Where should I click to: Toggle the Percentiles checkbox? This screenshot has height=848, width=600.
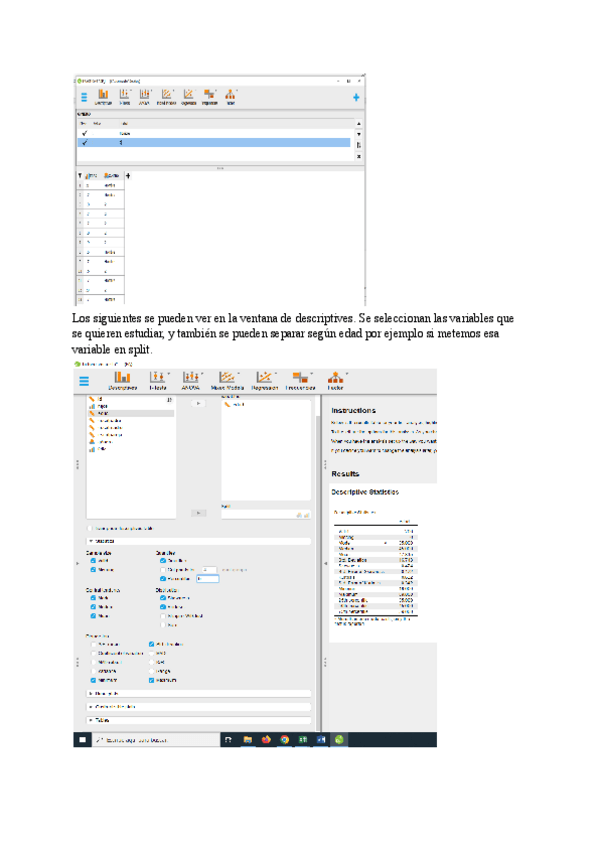coord(163,579)
